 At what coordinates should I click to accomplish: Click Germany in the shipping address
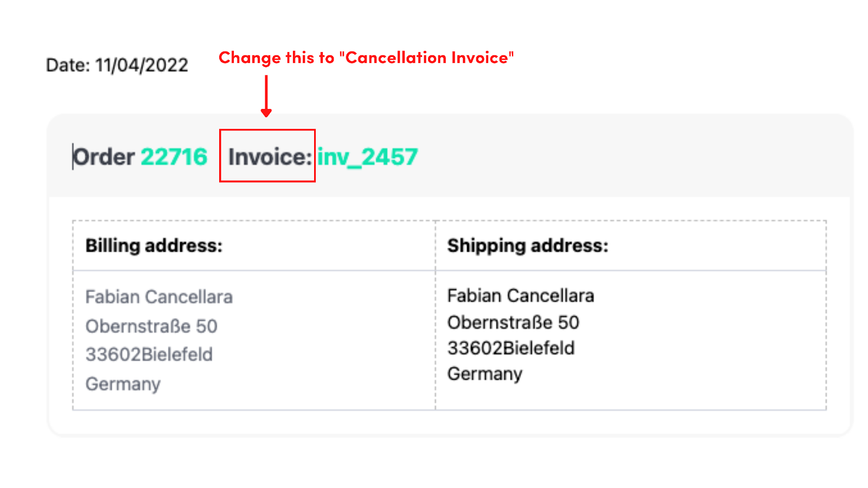(485, 374)
